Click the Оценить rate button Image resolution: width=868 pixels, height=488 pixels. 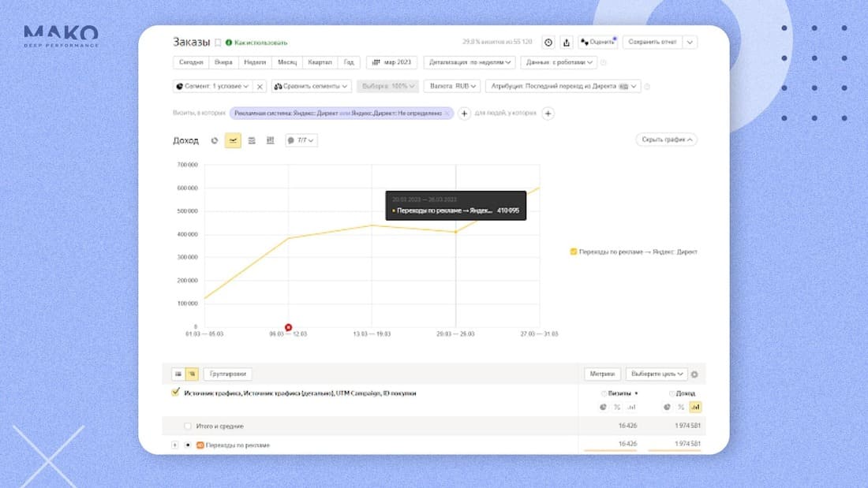598,42
